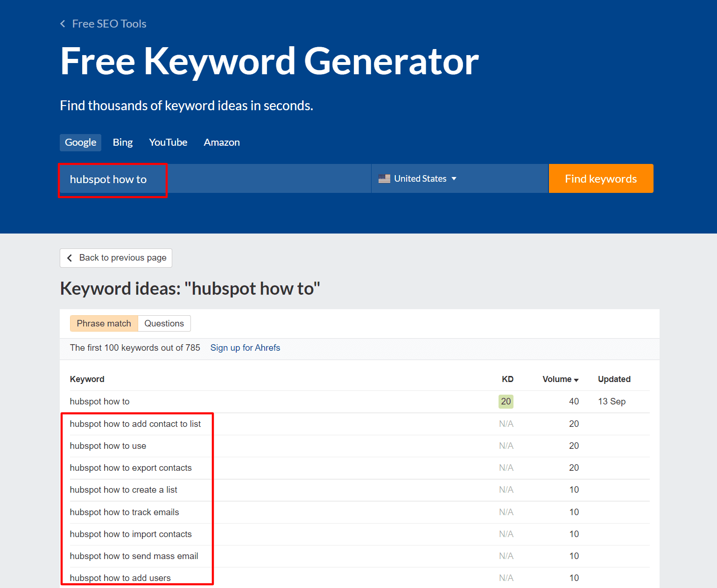Select the Questions filter
Image resolution: width=717 pixels, height=588 pixels.
(x=164, y=324)
